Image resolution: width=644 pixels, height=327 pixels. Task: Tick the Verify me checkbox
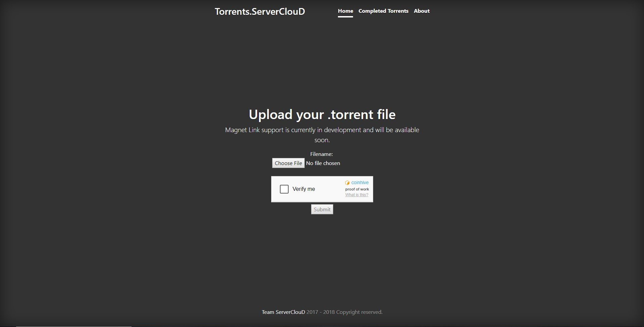284,189
